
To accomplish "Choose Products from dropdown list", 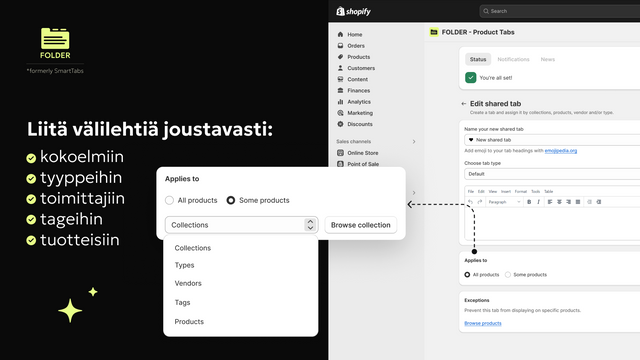I will point(189,322).
